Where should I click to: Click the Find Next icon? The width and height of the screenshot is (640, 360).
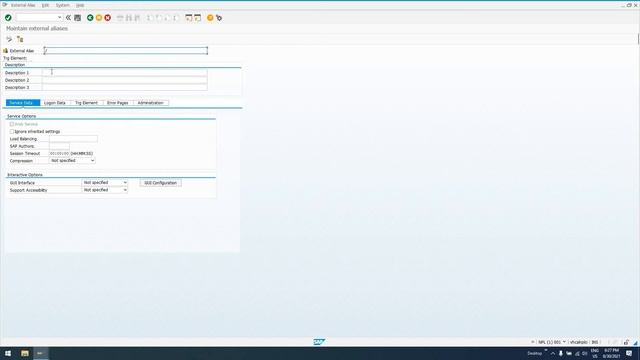pos(138,18)
